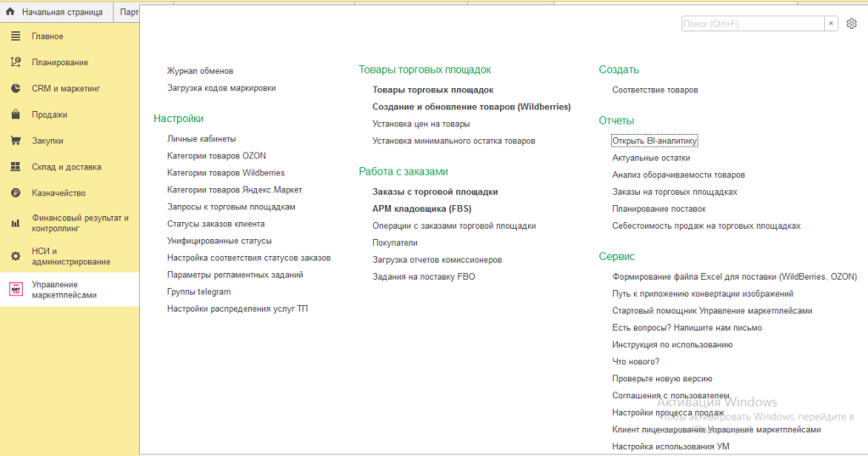The height and width of the screenshot is (456, 868).
Task: Open Операции с заказами торговой площадки
Action: pyautogui.click(x=454, y=225)
